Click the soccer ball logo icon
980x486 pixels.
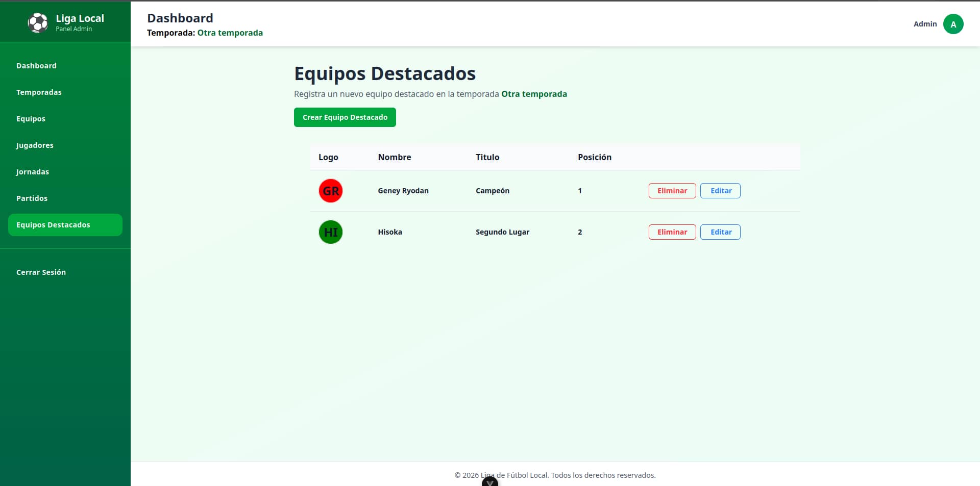point(37,23)
